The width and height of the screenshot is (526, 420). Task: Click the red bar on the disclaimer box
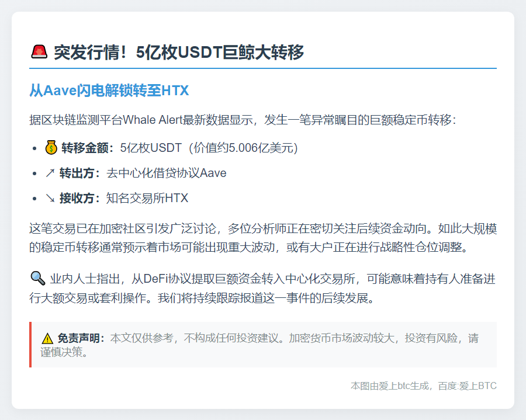pos(30,345)
